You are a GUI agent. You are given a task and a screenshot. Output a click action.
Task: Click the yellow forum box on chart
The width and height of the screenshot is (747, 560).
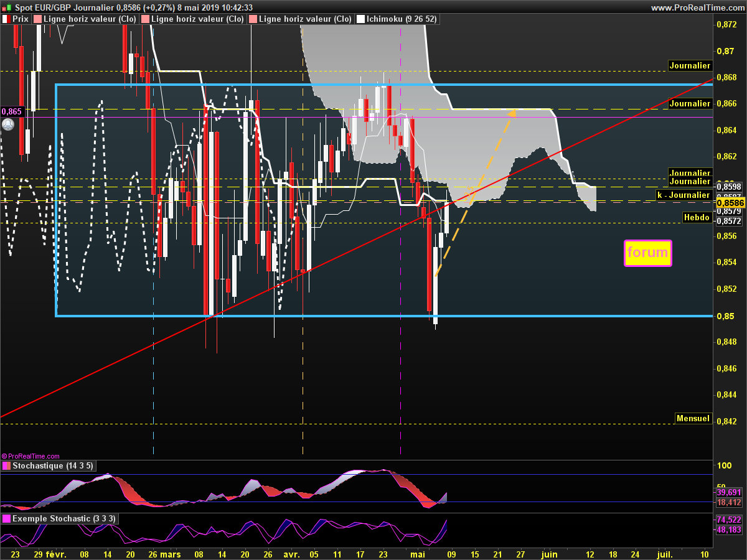coord(647,253)
